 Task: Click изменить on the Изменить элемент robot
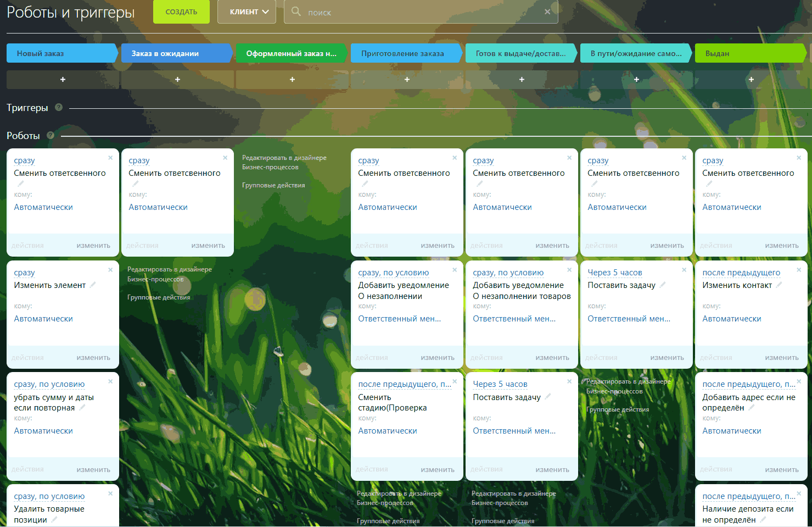tap(93, 358)
